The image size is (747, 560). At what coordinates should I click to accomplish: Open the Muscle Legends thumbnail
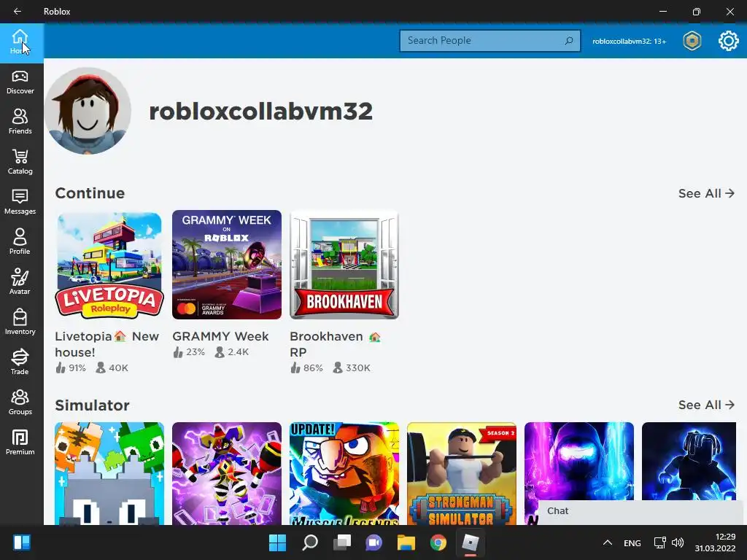[x=344, y=473]
